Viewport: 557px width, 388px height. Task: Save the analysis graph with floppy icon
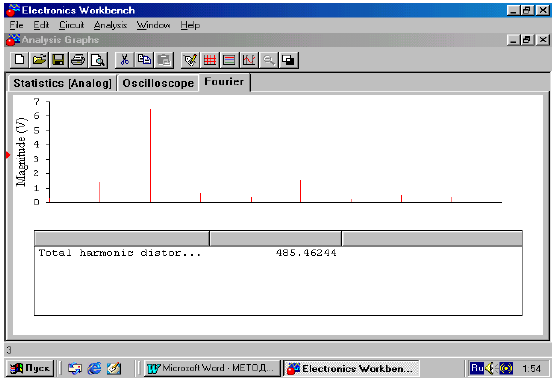pyautogui.click(x=58, y=60)
